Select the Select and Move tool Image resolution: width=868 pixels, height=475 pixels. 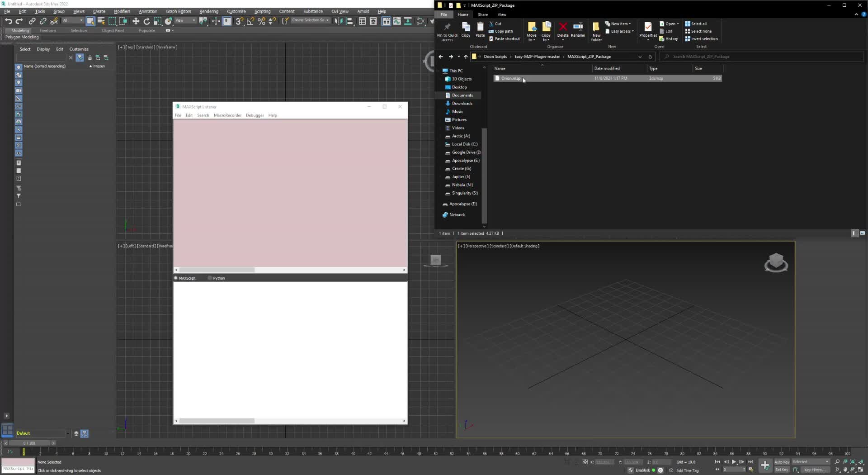tap(136, 21)
